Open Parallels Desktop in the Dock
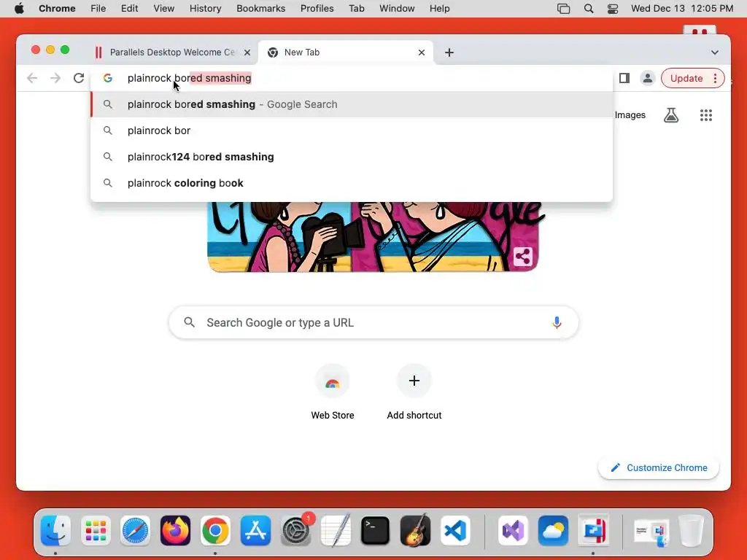This screenshot has width=747, height=560. [x=593, y=531]
